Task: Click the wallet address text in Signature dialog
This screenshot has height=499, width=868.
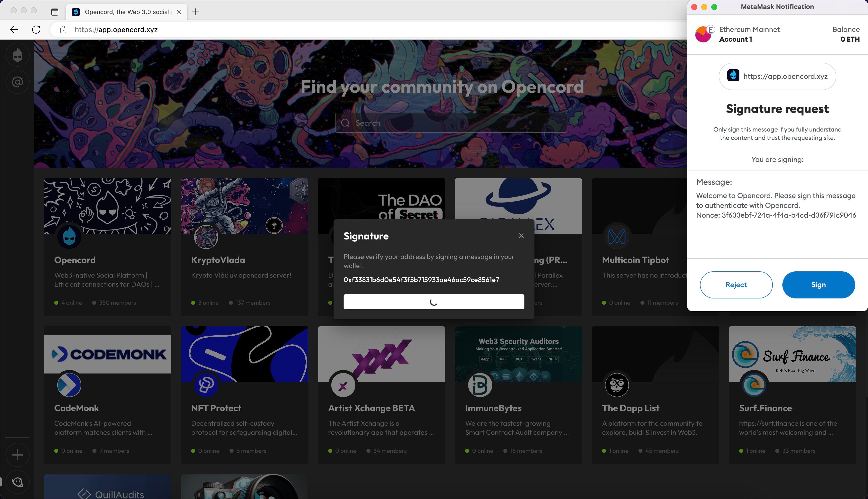Action: click(421, 280)
